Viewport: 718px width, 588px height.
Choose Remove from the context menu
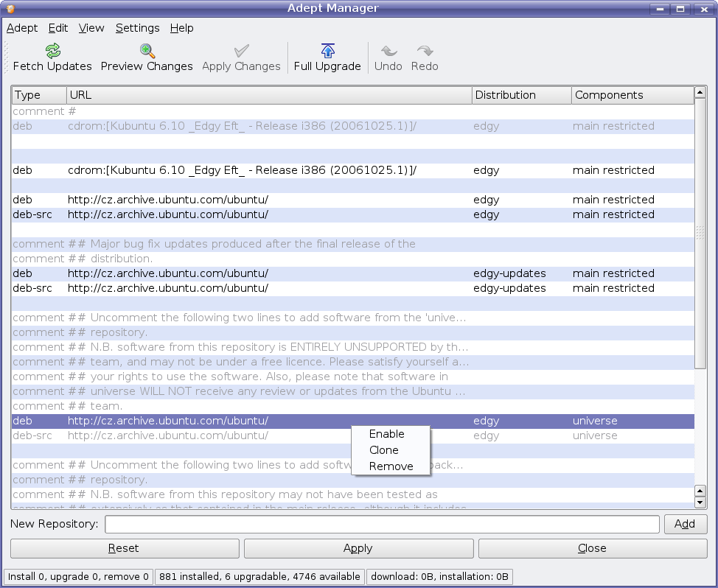(x=391, y=466)
